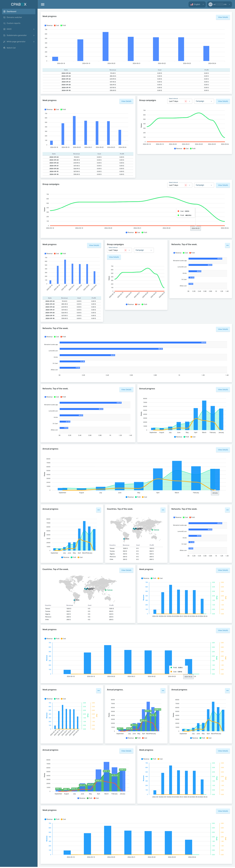Click Taiwan label on Countries map with View Details
The height and width of the screenshot is (868, 235).
pos(110,590)
